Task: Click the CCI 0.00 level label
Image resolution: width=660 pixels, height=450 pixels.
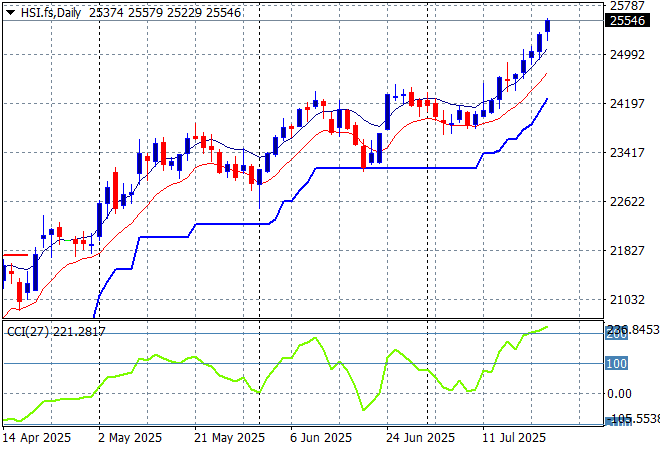Action: [x=619, y=394]
